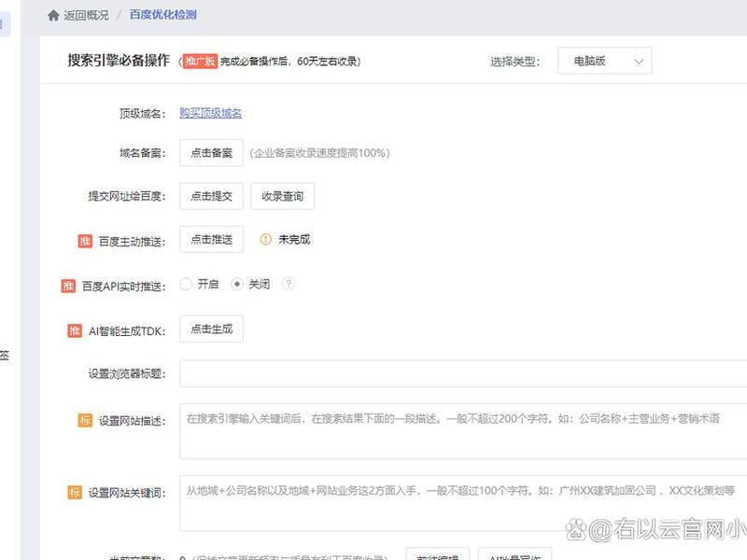Click the 设置网站关键词 text area
Screen dimensions: 747x560
coord(463,503)
